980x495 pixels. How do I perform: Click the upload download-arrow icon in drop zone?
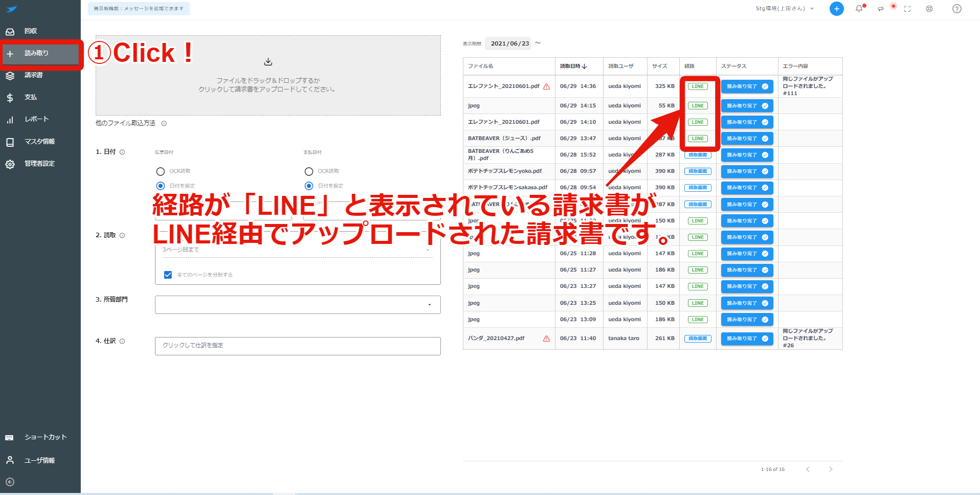268,62
